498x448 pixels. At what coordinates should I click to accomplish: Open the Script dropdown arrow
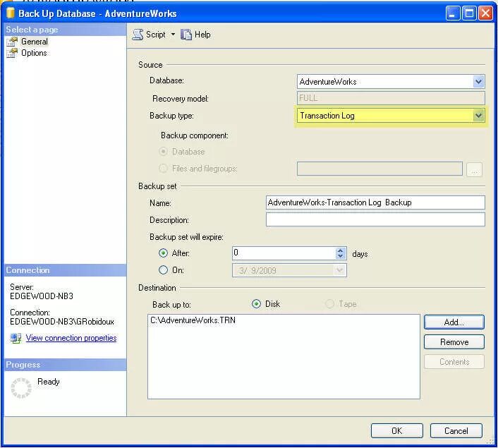coord(173,34)
